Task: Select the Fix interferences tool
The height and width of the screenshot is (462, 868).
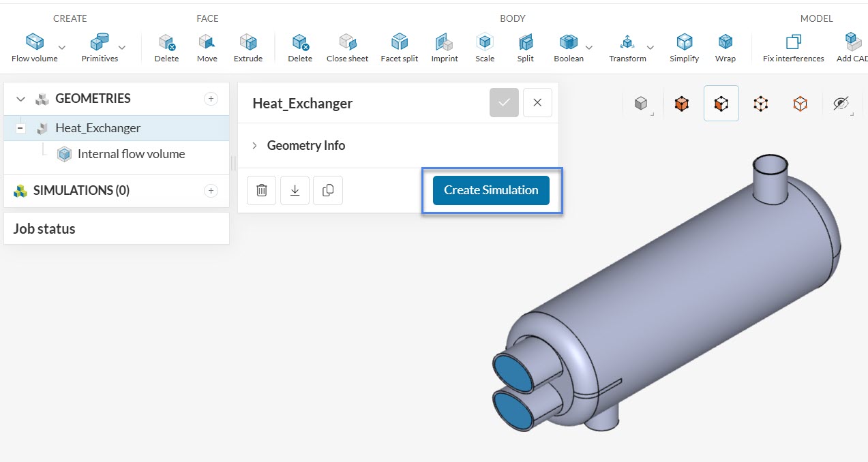Action: (794, 48)
